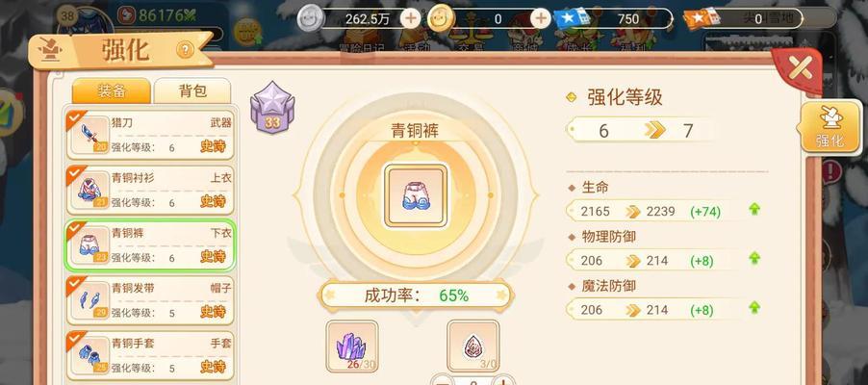Click the 青铜裤 item icon in center circle
The image size is (868, 385).
tap(417, 195)
